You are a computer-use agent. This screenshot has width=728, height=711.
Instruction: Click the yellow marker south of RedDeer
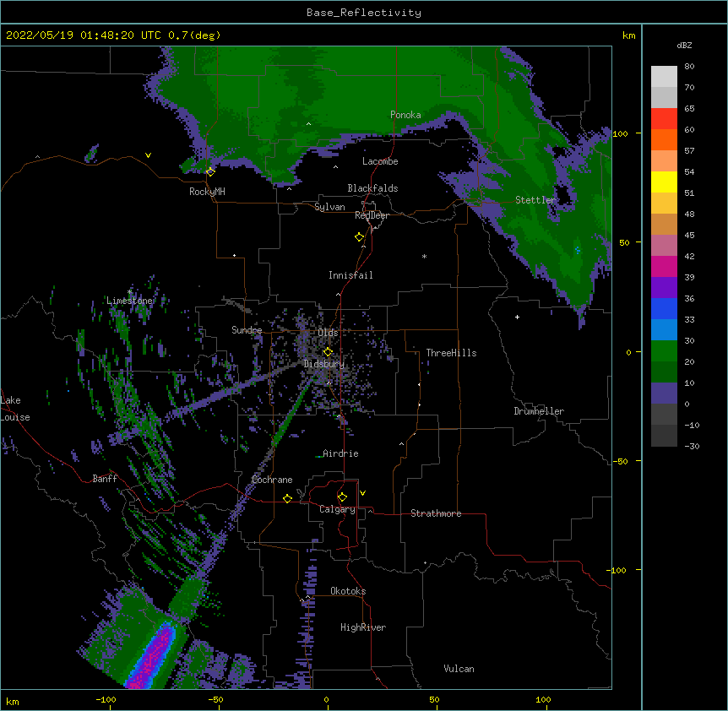pyautogui.click(x=359, y=237)
